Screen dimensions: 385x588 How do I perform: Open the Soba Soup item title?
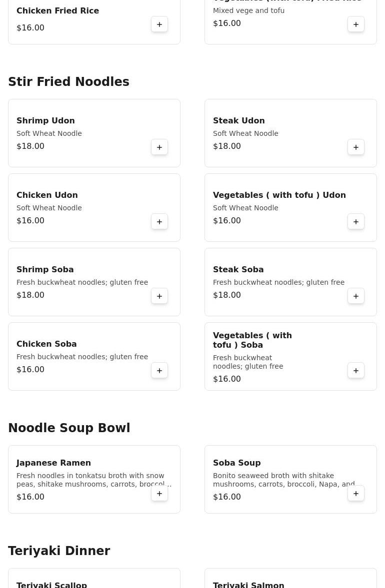[x=236, y=463]
